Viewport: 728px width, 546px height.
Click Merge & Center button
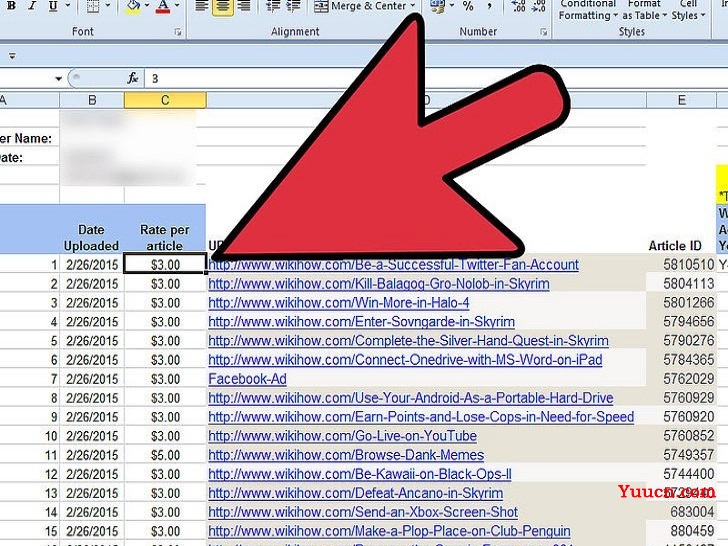point(360,6)
